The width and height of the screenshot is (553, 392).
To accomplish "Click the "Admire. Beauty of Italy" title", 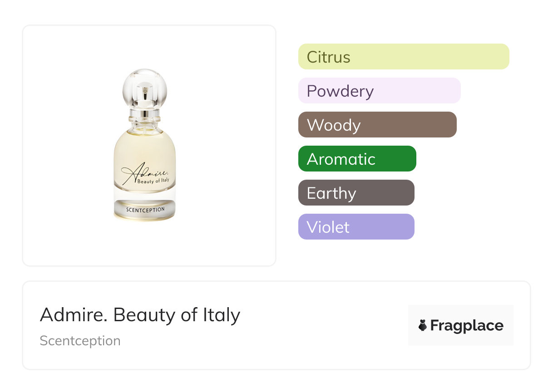I will click(x=140, y=314).
